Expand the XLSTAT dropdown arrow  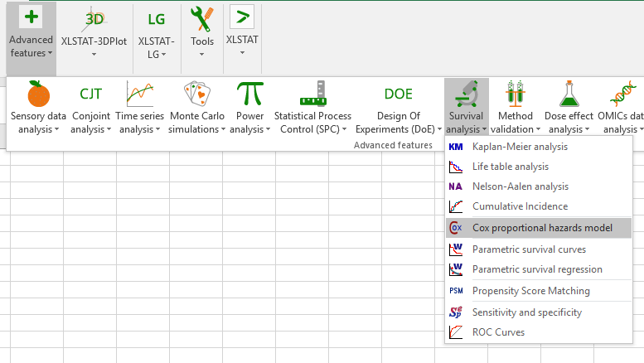(x=242, y=52)
